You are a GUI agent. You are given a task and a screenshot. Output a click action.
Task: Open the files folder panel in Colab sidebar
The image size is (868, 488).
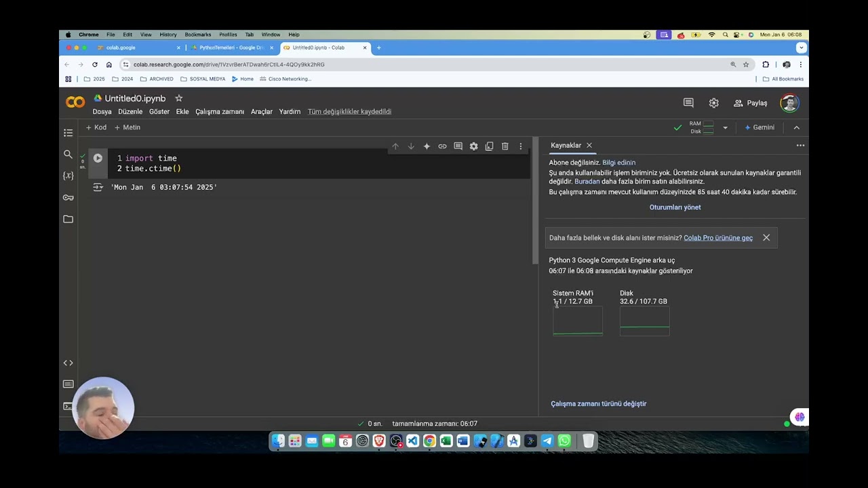pyautogui.click(x=68, y=219)
